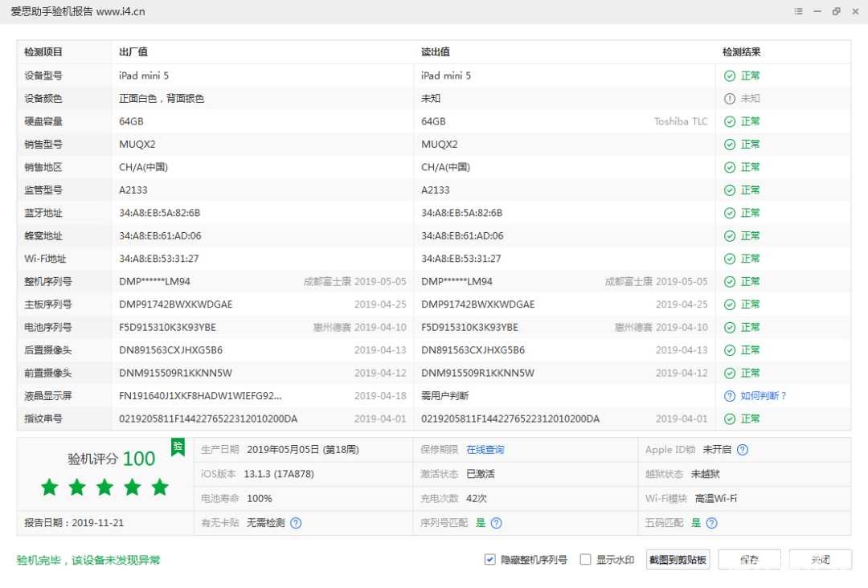Select production date 2019年05月05日 (第18周)
The image size is (868, 588).
(x=303, y=450)
